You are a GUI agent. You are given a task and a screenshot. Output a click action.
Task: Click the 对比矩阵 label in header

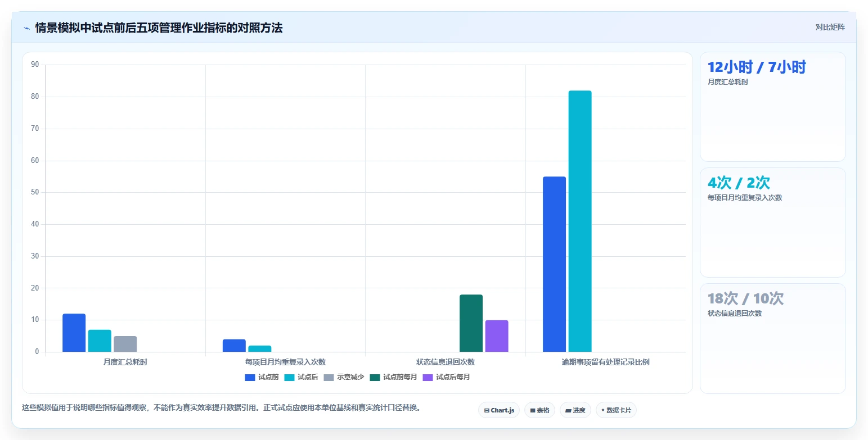click(x=830, y=27)
